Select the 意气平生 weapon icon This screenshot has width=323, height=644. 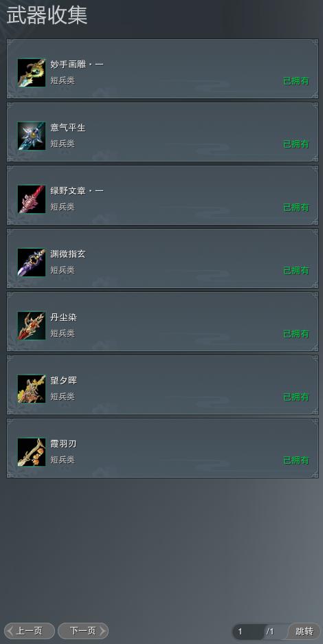(x=32, y=136)
